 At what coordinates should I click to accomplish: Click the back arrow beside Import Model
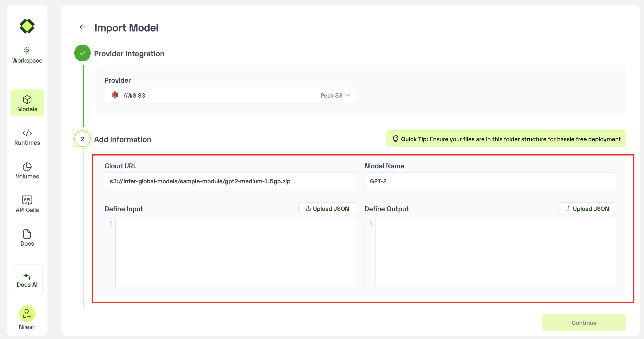click(x=82, y=27)
